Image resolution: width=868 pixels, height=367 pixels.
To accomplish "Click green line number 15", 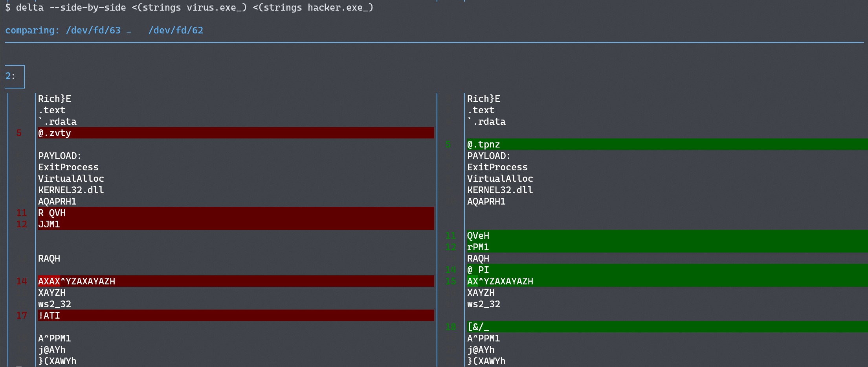I will point(451,281).
